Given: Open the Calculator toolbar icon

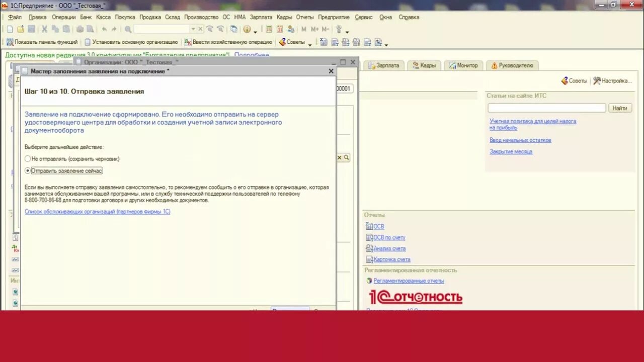Looking at the screenshot, I should (x=269, y=29).
